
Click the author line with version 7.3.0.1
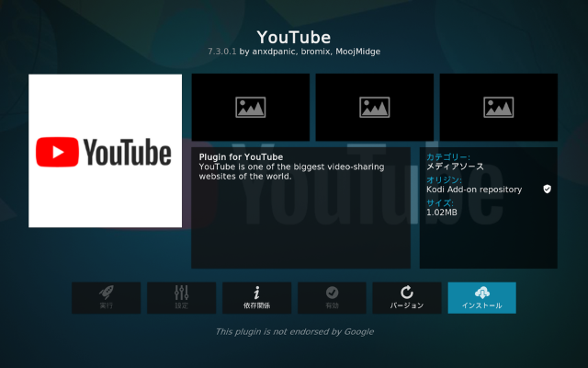pos(293,52)
